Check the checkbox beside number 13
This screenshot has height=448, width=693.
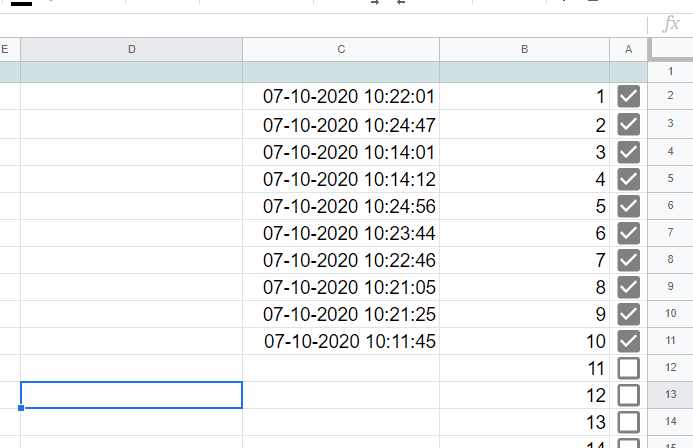(629, 422)
